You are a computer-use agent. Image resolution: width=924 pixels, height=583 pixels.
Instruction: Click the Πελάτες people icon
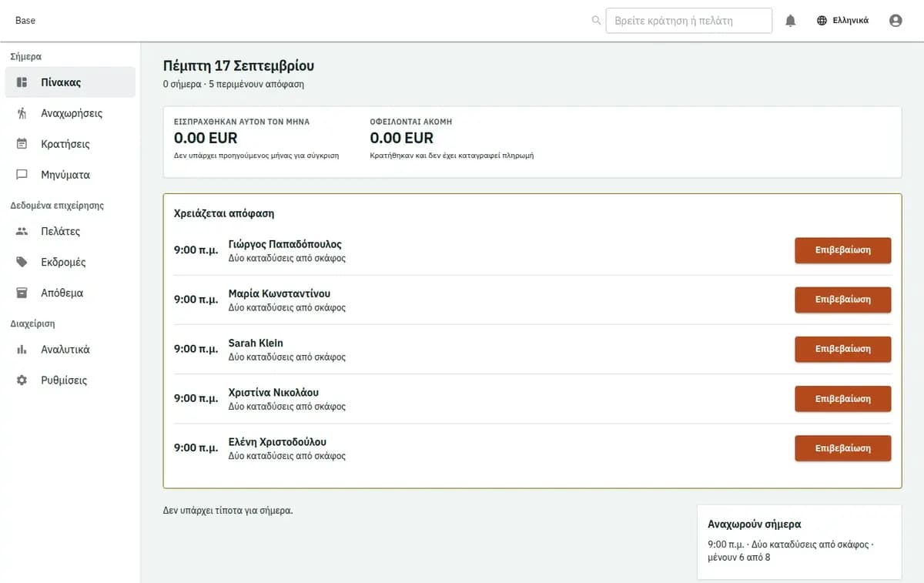point(22,231)
